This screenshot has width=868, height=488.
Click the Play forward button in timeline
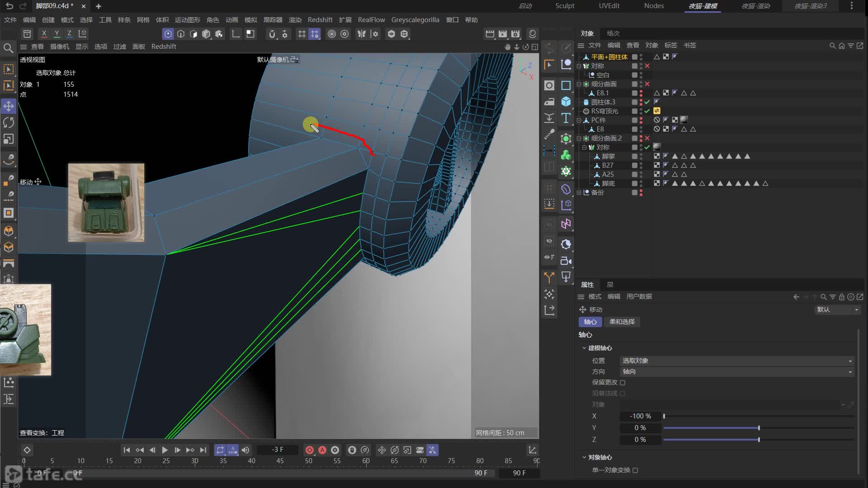pos(165,450)
